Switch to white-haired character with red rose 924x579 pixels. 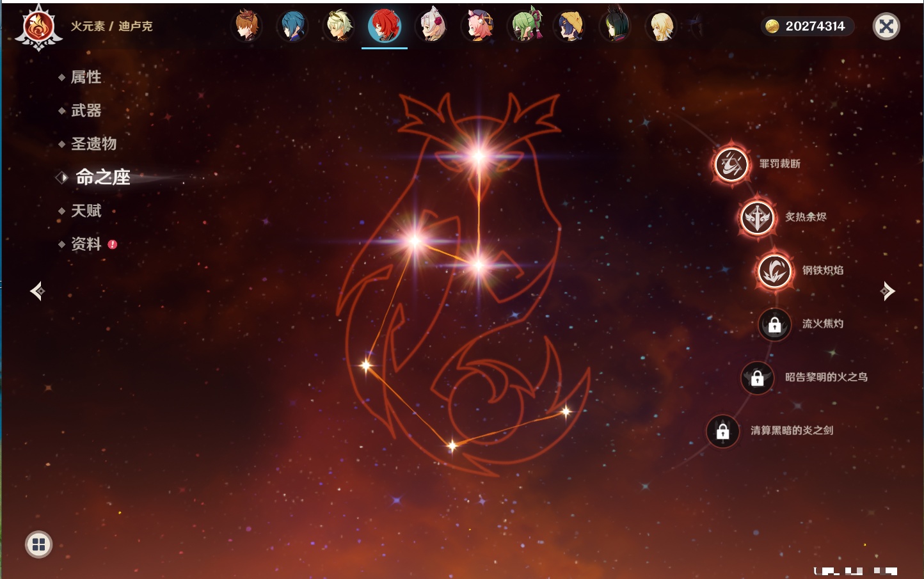point(431,26)
